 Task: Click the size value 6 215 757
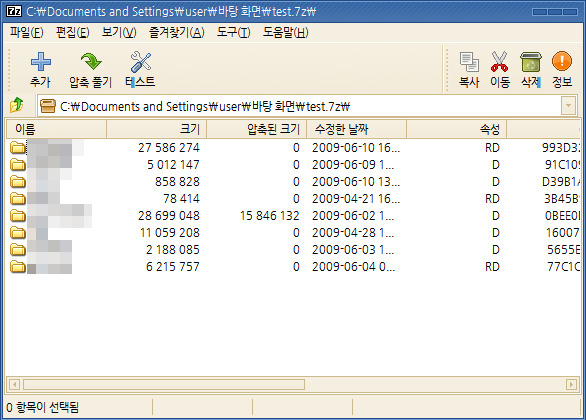coord(173,267)
